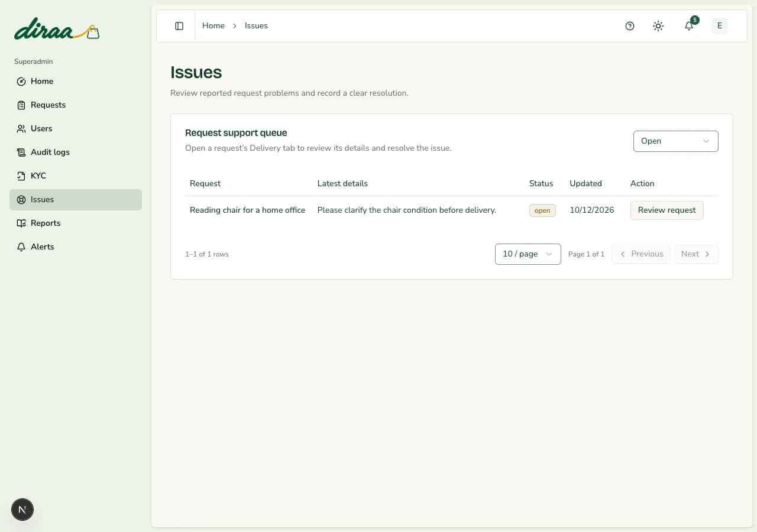The width and height of the screenshot is (757, 532).
Task: Click the Issues lifebuoy icon in sidebar
Action: 21,200
